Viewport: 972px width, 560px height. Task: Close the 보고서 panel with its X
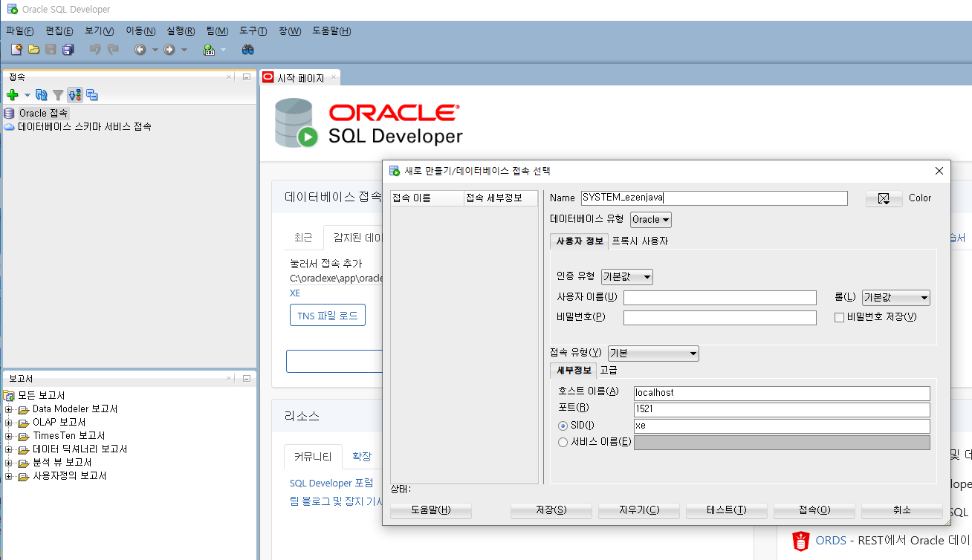(x=230, y=378)
